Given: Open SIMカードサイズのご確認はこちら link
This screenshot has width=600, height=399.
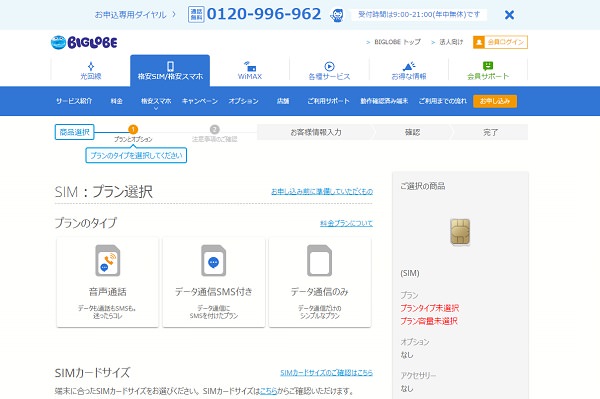Looking at the screenshot, I should click(326, 373).
